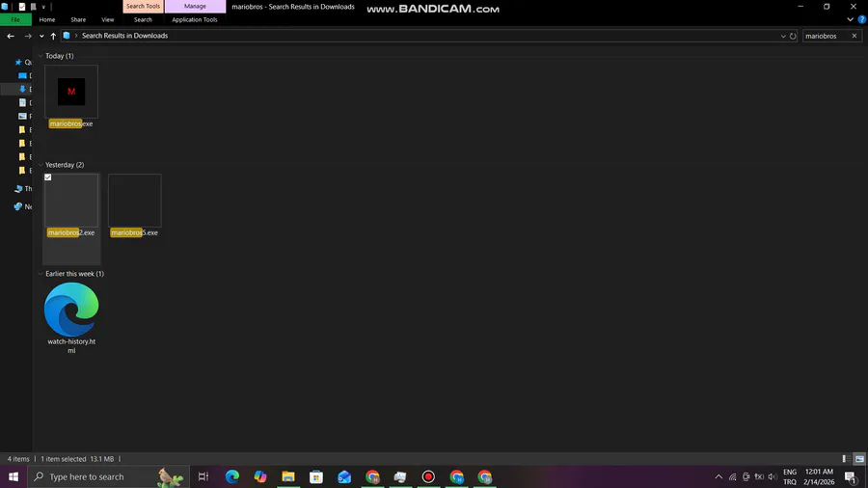The width and height of the screenshot is (868, 488).
Task: Select This PC in the sidebar
Action: [23, 189]
